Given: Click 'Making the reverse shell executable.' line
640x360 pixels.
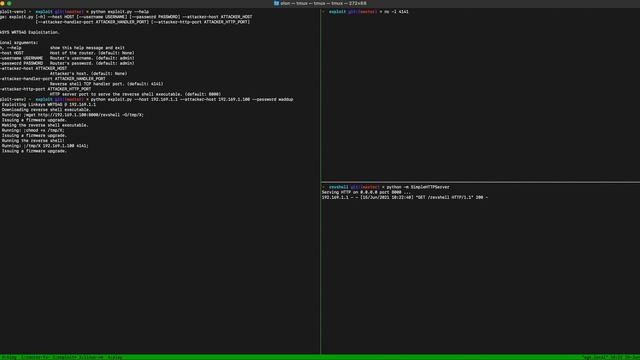Looking at the screenshot, I should point(45,125).
